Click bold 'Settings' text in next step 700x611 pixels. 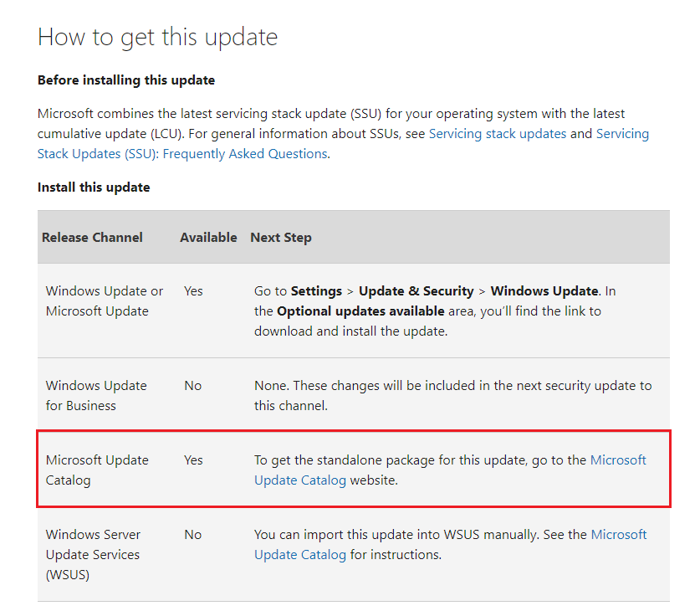tap(316, 291)
